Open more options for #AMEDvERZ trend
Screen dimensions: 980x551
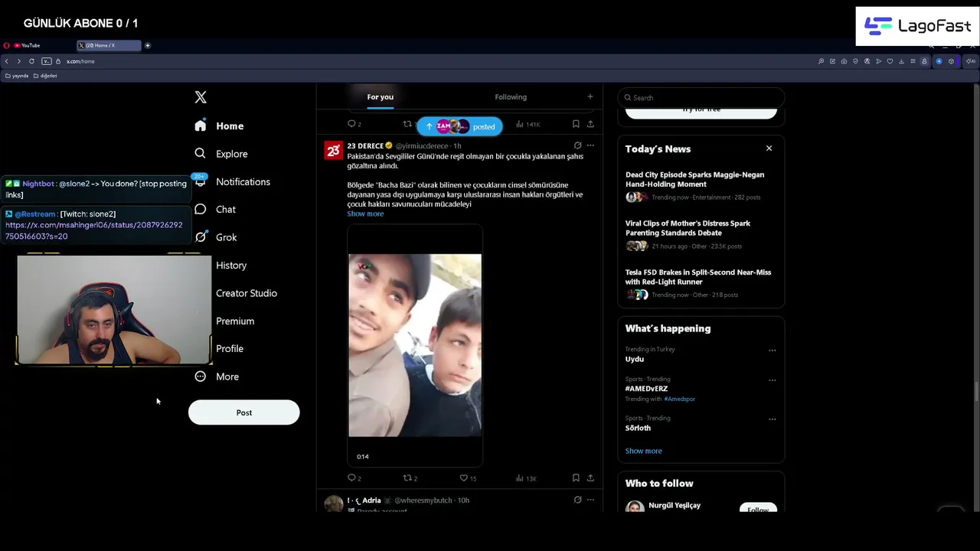pyautogui.click(x=772, y=380)
